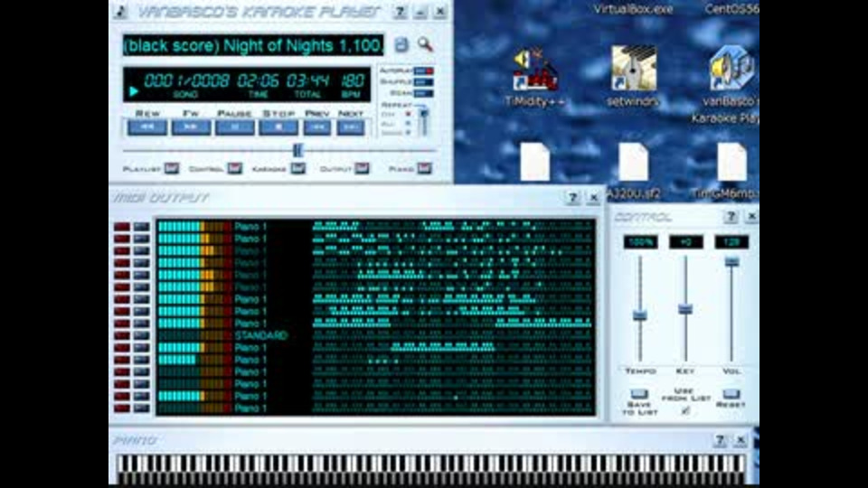Click the 180 BPM readout
This screenshot has width=868, height=488.
coord(352,80)
